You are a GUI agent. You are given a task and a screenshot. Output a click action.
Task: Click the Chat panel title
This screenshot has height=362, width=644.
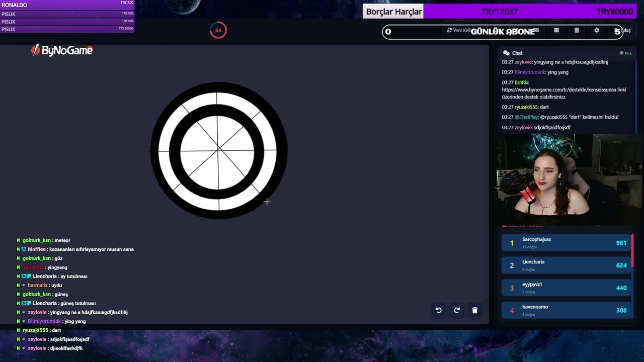coord(517,53)
